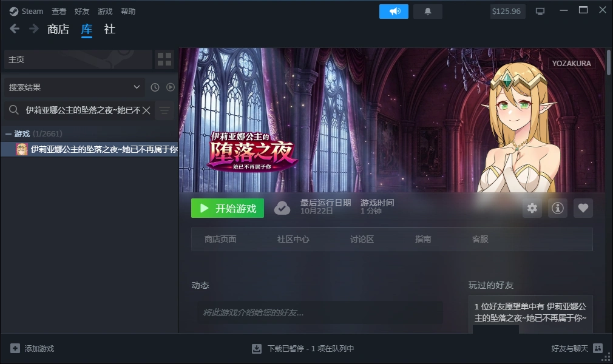Click the green 开始游戏 play button
The image size is (613, 364).
228,208
